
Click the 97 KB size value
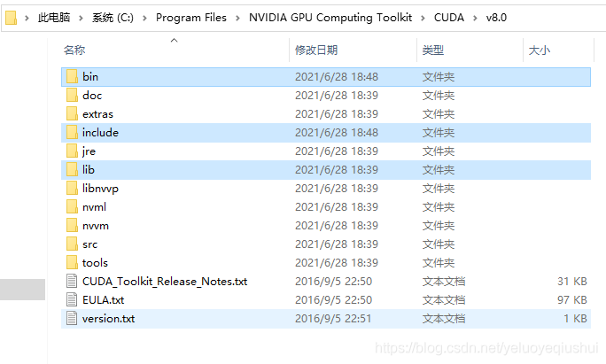pyautogui.click(x=572, y=300)
